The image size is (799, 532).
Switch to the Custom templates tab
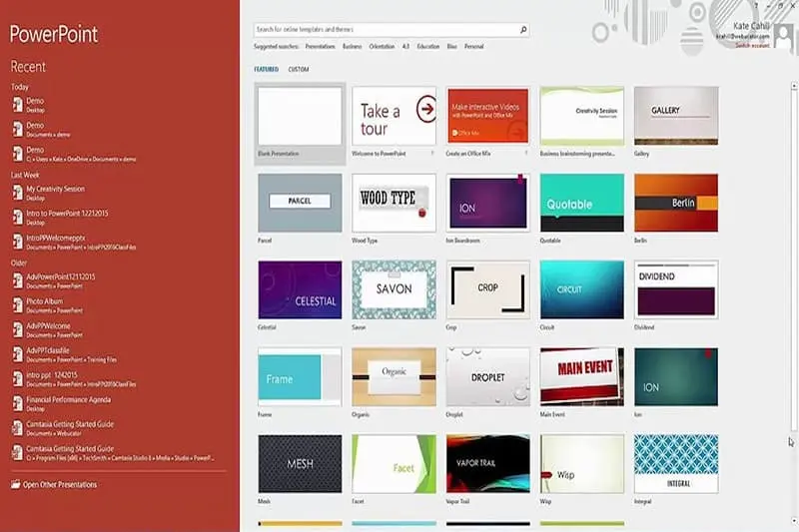[x=299, y=70]
